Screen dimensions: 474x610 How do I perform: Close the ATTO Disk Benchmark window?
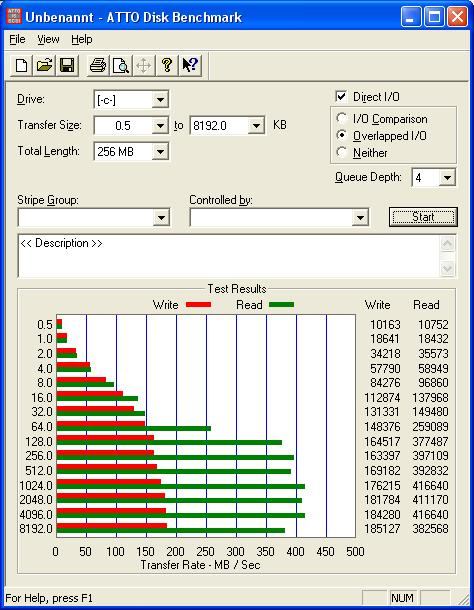click(457, 17)
